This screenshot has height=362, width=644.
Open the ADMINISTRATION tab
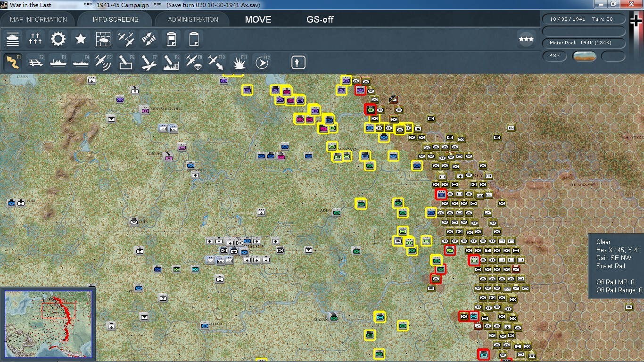193,19
